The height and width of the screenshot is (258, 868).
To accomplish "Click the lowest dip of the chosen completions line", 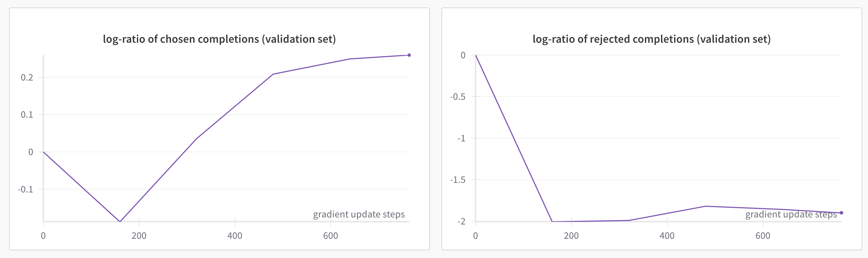I will tap(120, 221).
